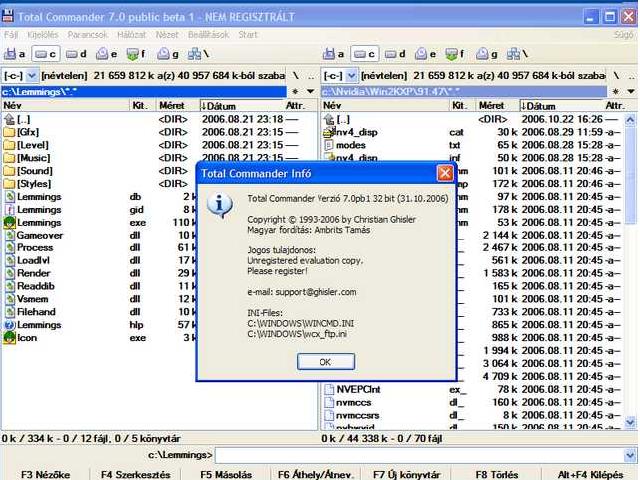Click F6 Áthely/Átnev button
Viewport: 640px width, 480px height.
316,475
